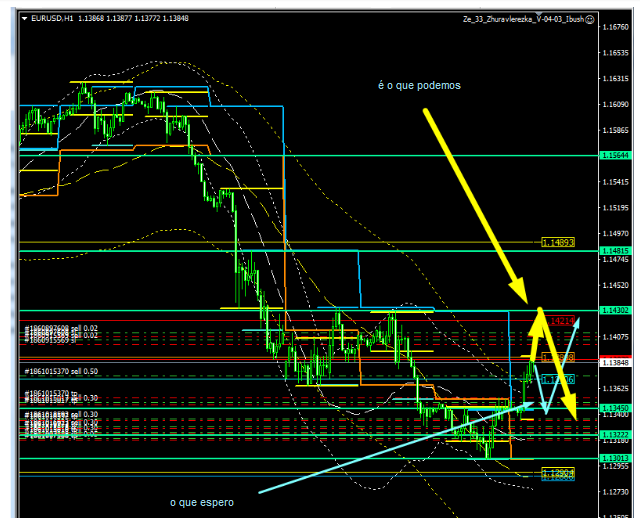Click the 1.13450 price level tag
Viewport: 640px width, 526px height.
click(614, 408)
